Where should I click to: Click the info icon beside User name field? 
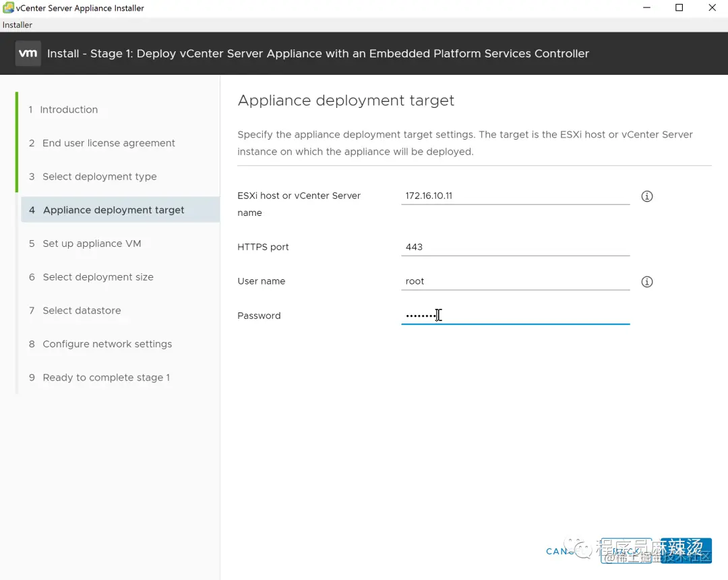[646, 282]
